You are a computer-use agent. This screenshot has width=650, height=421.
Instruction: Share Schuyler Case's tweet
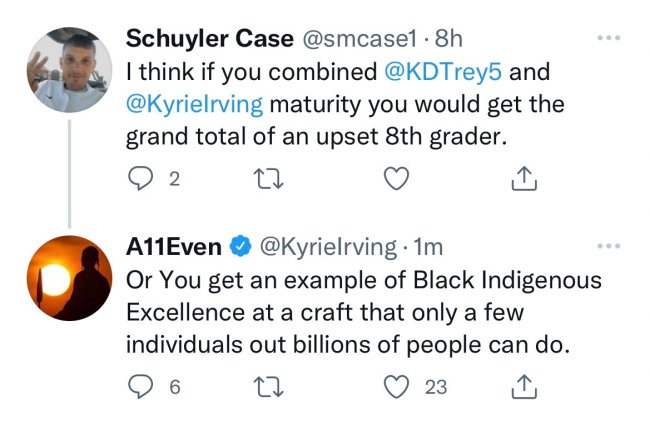525,179
